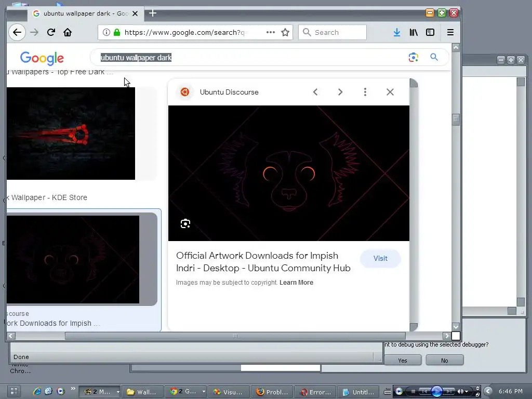Click No in the debugger dialog

click(x=445, y=361)
